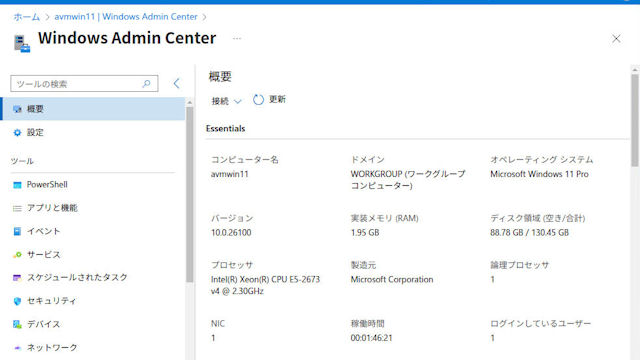Click the 論理プロセッサ label
The height and width of the screenshot is (360, 640).
519,265
